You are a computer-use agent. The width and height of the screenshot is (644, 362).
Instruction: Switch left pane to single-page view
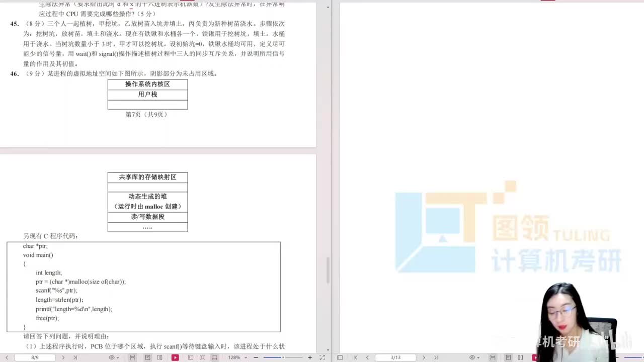tap(147, 357)
